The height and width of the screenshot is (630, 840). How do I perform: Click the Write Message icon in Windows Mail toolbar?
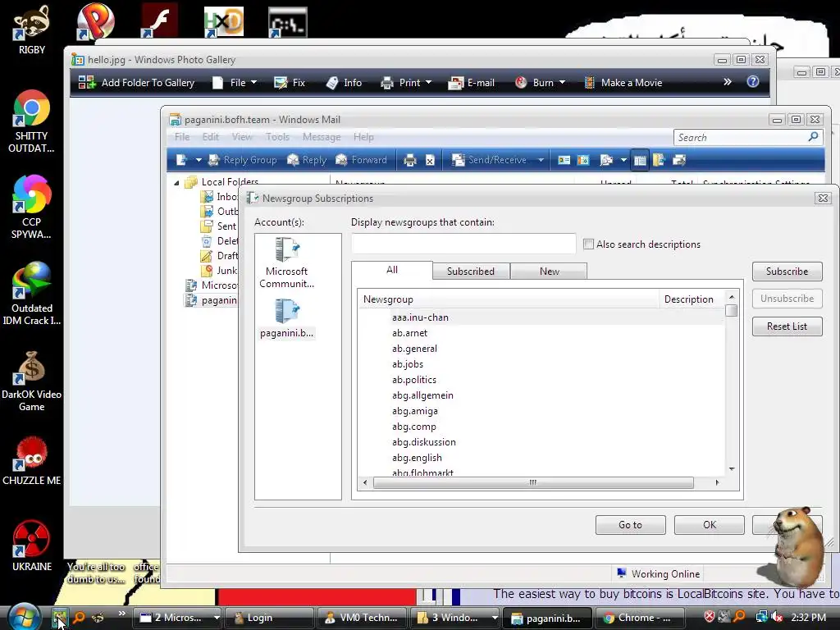[181, 160]
